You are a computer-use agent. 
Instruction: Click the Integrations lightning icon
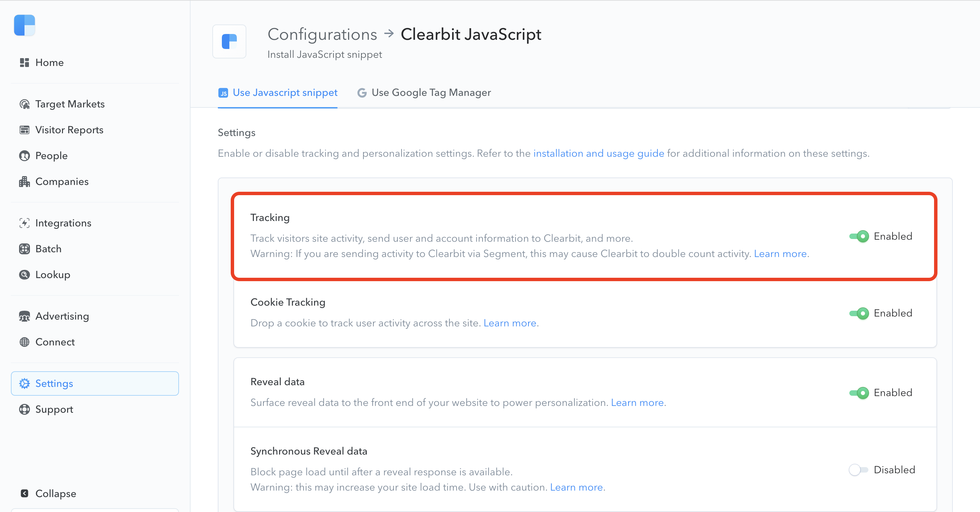click(24, 223)
